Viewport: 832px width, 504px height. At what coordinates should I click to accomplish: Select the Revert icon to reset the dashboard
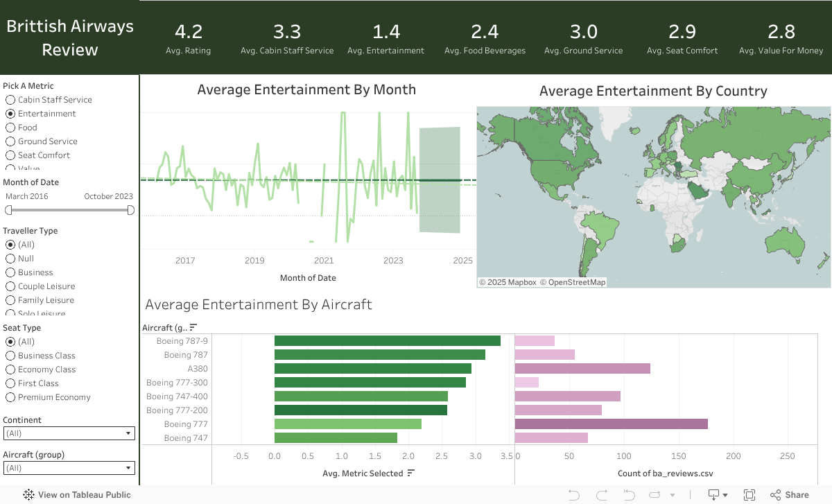point(628,495)
